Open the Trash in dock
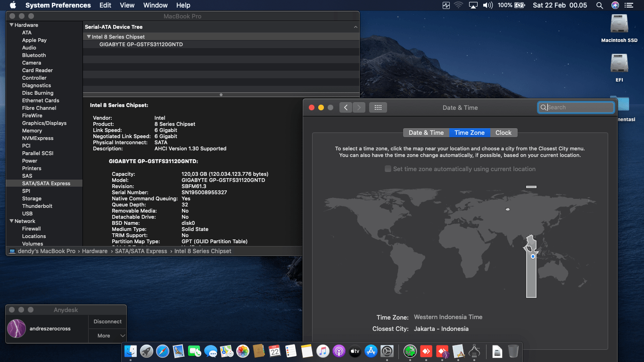The height and width of the screenshot is (362, 644). click(x=513, y=351)
